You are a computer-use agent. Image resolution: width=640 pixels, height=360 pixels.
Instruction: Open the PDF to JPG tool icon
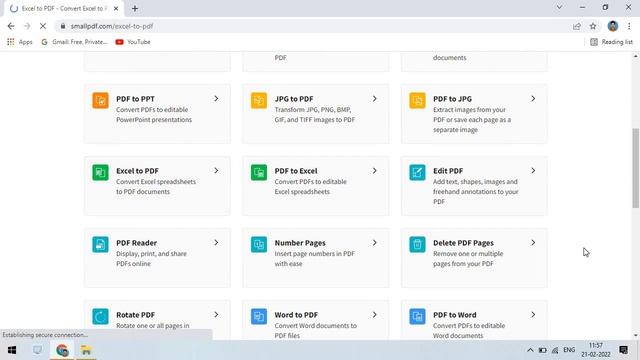point(417,100)
